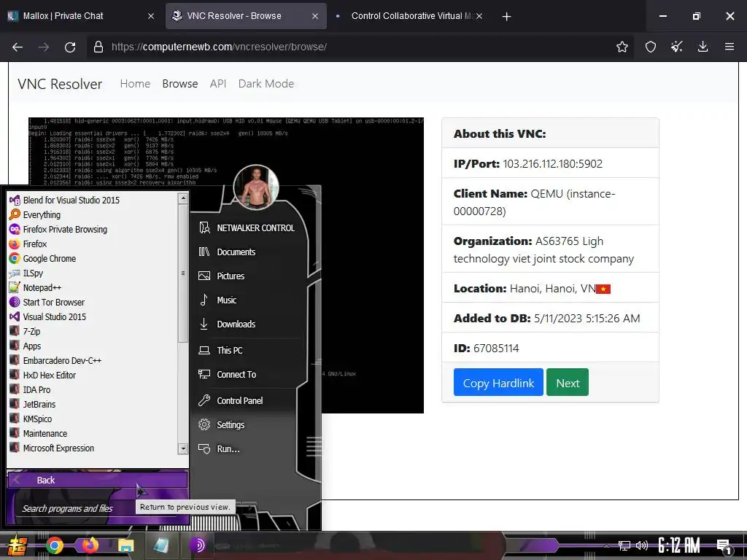This screenshot has width=747, height=560.
Task: Open Firefox from the taskbar
Action: pyautogui.click(x=90, y=545)
